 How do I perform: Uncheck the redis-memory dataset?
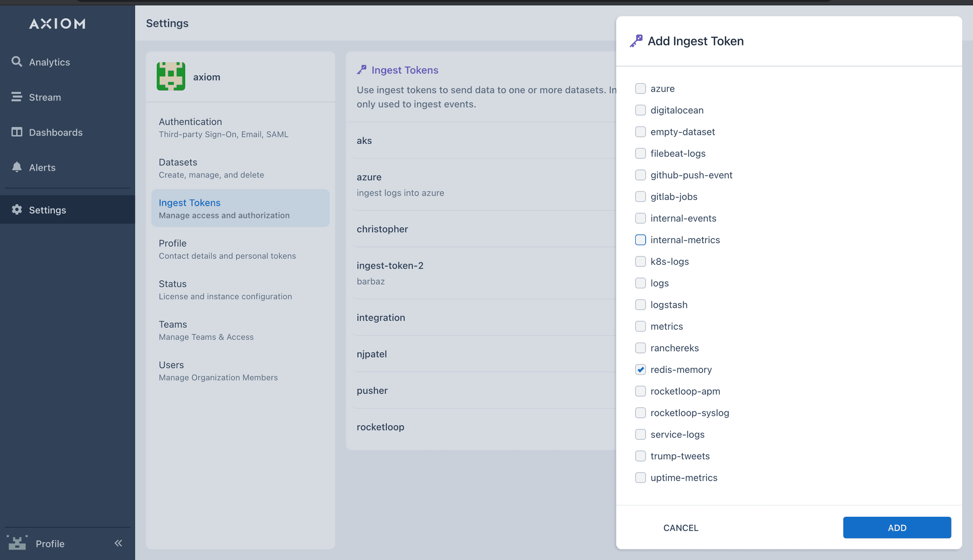640,369
